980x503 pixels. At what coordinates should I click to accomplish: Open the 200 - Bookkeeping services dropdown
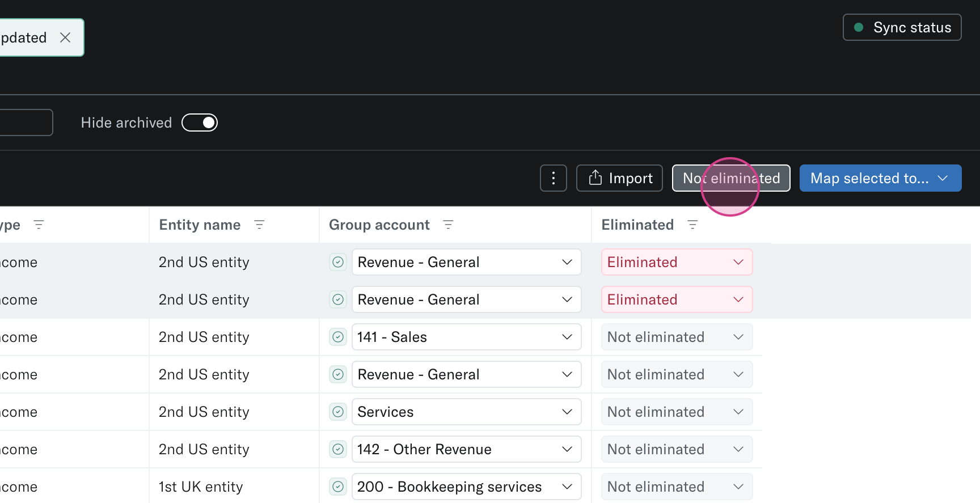pyautogui.click(x=466, y=487)
